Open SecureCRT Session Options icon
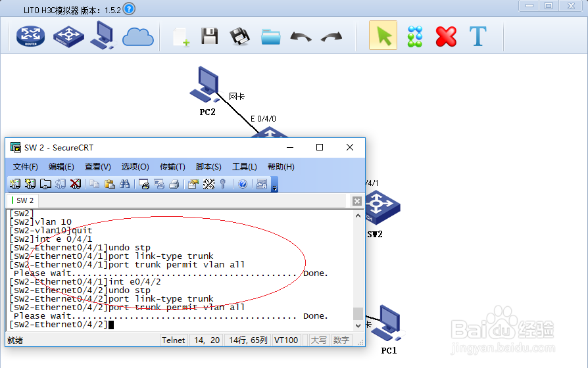 193,183
